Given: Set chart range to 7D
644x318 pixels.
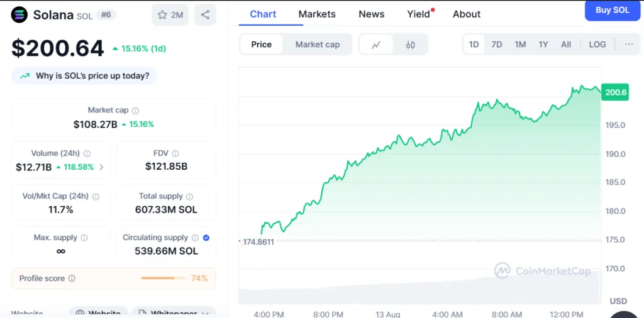Looking at the screenshot, I should click(x=497, y=45).
